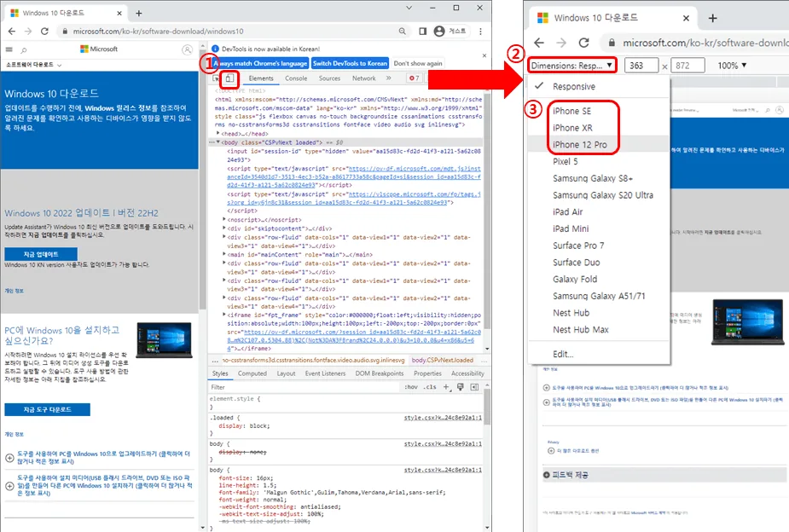Close the tab in the right Chrome window

pyautogui.click(x=686, y=18)
